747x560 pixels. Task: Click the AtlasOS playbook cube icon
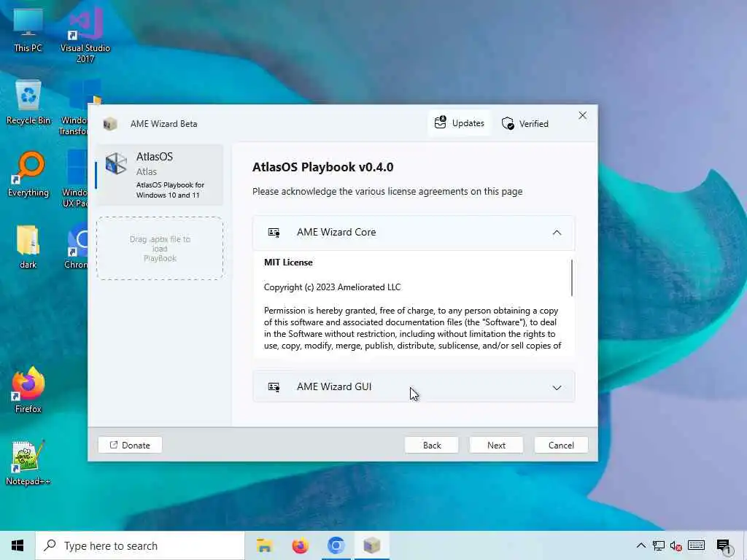click(116, 163)
